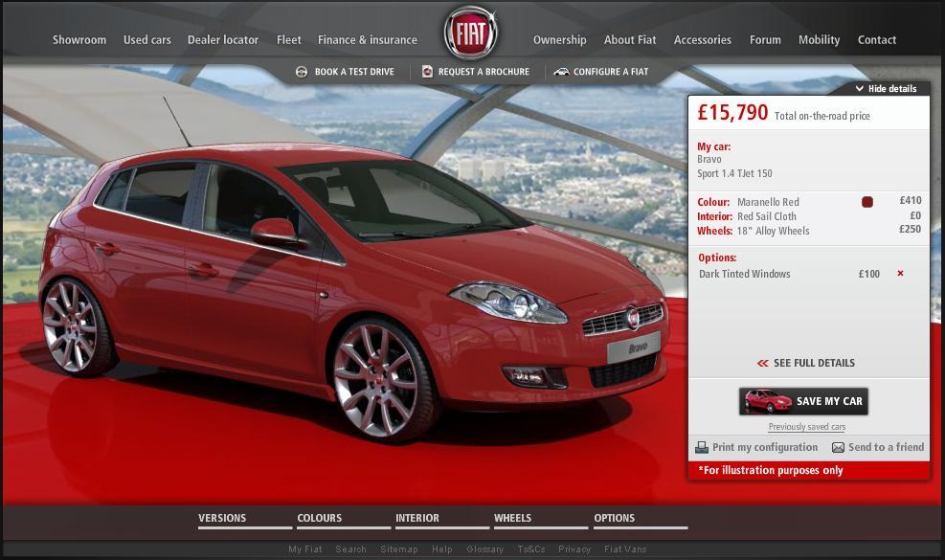Click the car icon beside Configure a Fiat
The height and width of the screenshot is (560, 945).
[x=562, y=72]
